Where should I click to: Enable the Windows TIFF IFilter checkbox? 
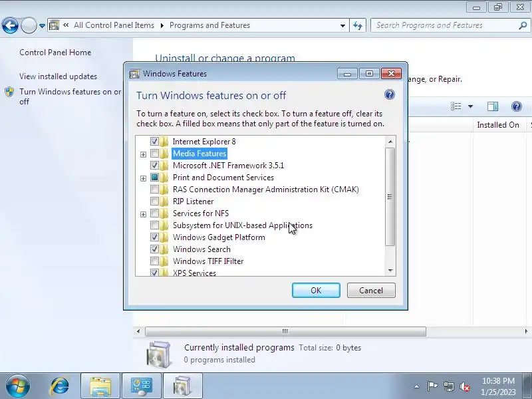tap(154, 261)
